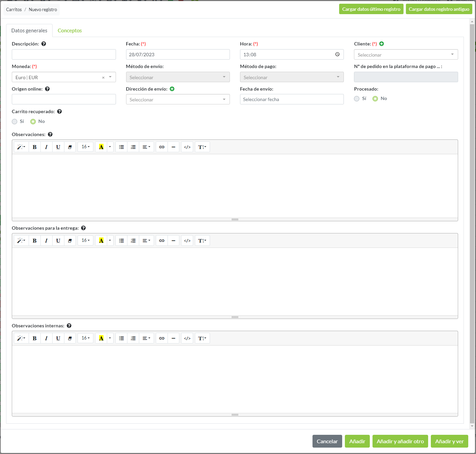
Task: Open font size dropdown in Observaciones editor
Action: pos(86,147)
